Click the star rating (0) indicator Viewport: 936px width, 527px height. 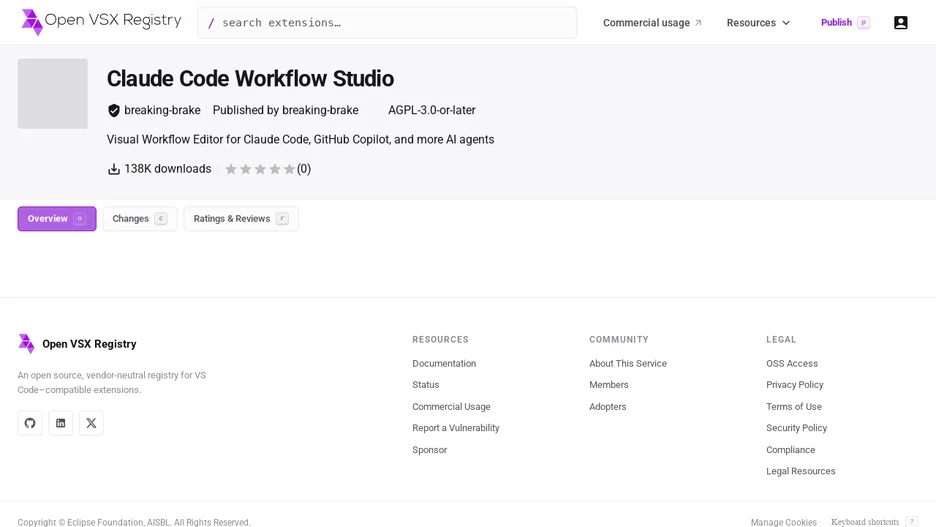[267, 169]
